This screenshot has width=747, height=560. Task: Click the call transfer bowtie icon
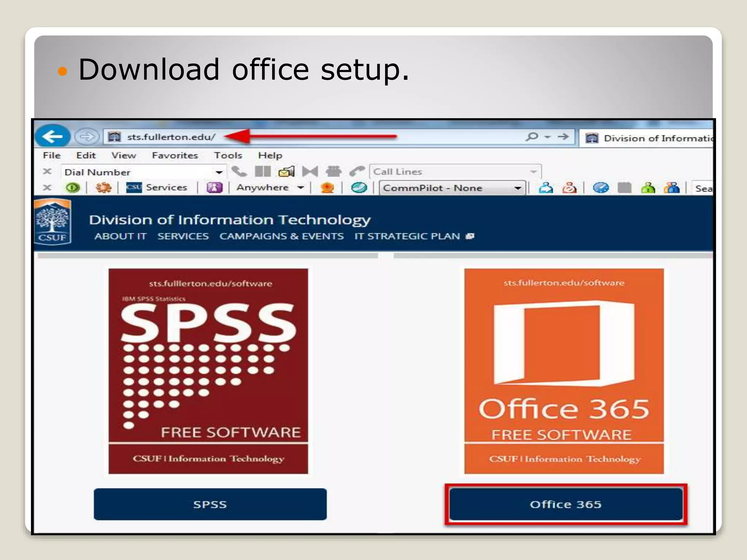pyautogui.click(x=310, y=171)
